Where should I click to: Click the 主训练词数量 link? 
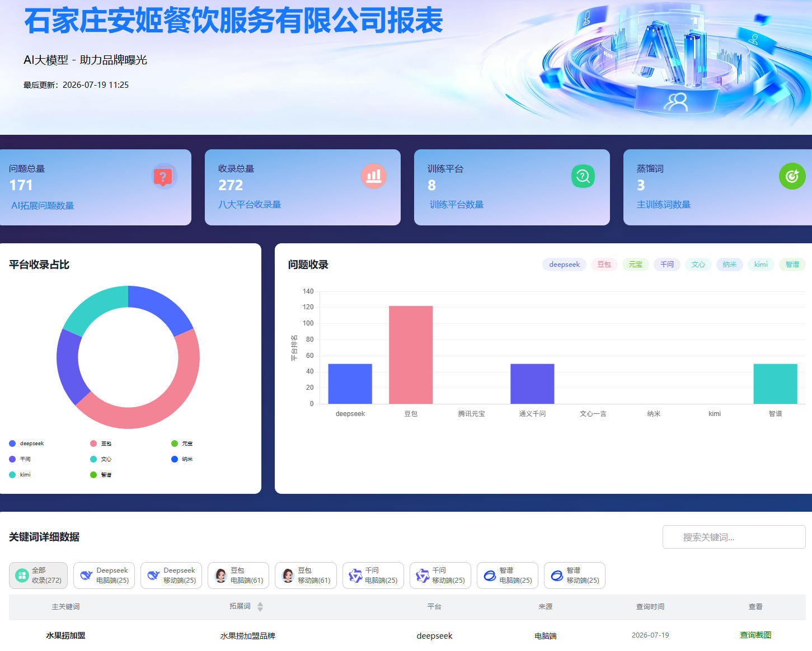pyautogui.click(x=664, y=205)
